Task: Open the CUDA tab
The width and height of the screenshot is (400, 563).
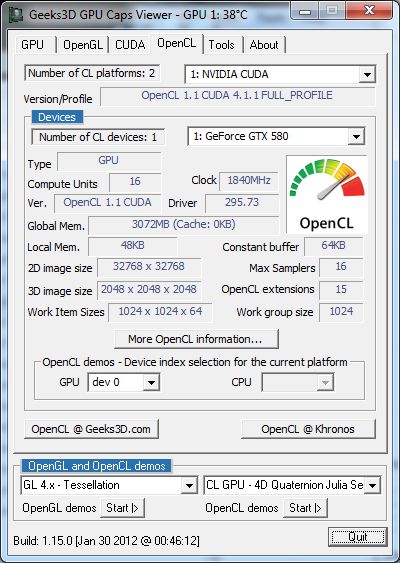Action: click(x=130, y=45)
